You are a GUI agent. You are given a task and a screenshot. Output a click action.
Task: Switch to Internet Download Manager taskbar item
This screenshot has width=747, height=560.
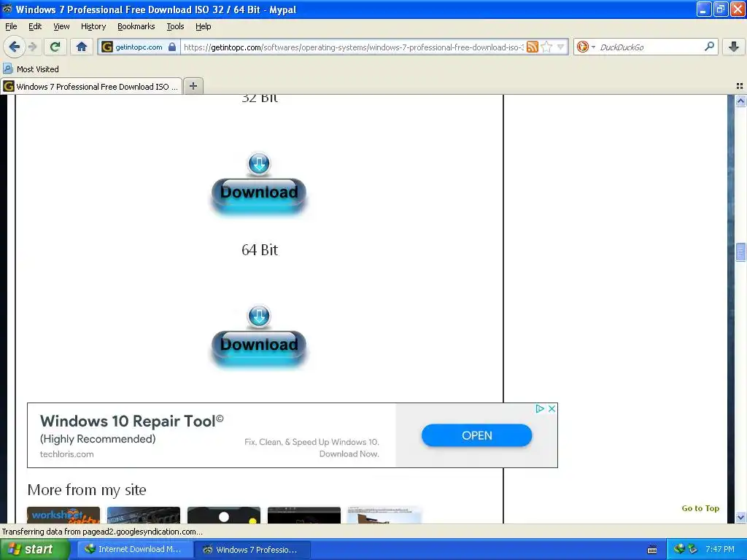[x=135, y=549]
